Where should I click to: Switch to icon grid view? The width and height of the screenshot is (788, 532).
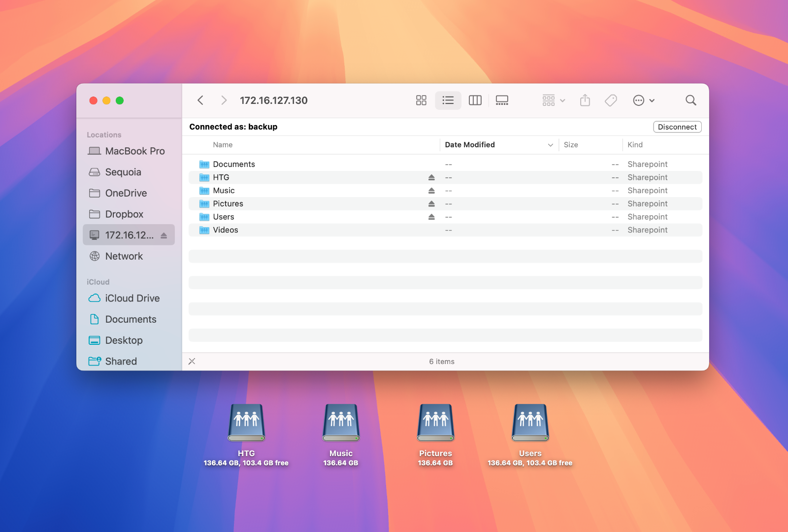tap(421, 100)
